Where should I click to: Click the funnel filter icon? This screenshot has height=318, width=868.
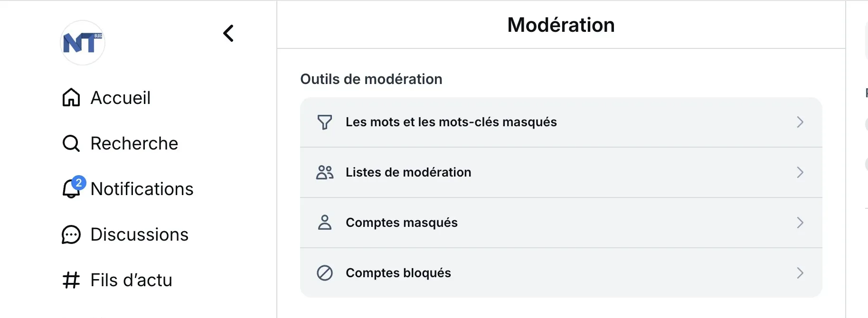click(x=325, y=122)
